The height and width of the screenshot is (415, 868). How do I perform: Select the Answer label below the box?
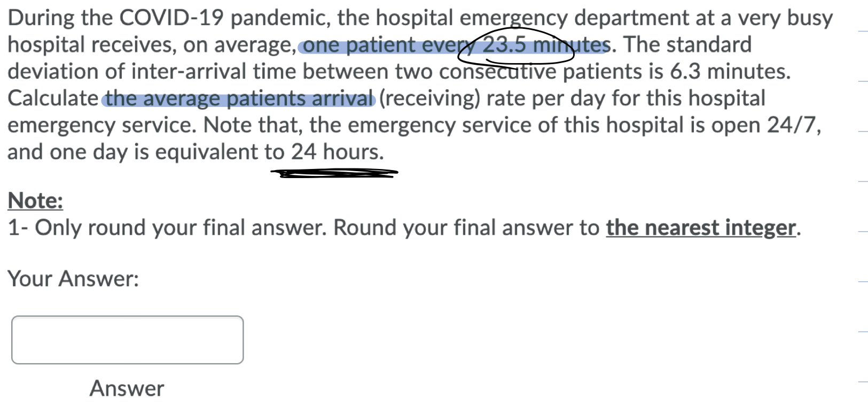click(127, 388)
